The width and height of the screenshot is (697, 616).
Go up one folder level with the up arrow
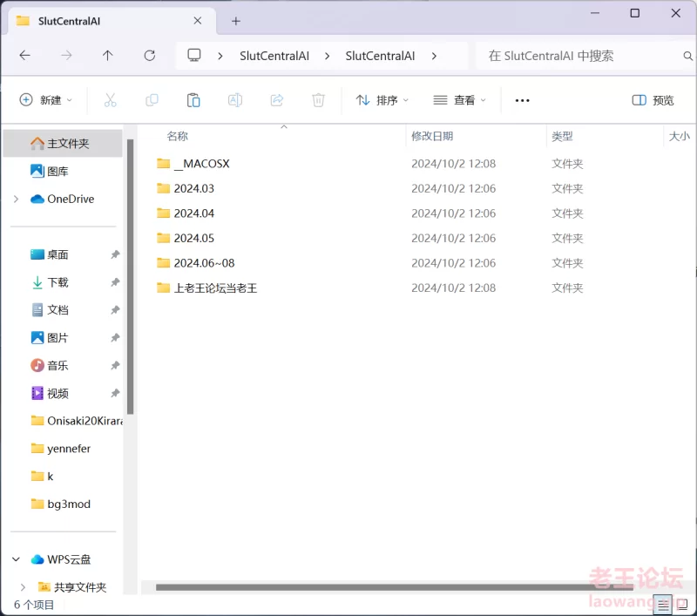[x=107, y=55]
